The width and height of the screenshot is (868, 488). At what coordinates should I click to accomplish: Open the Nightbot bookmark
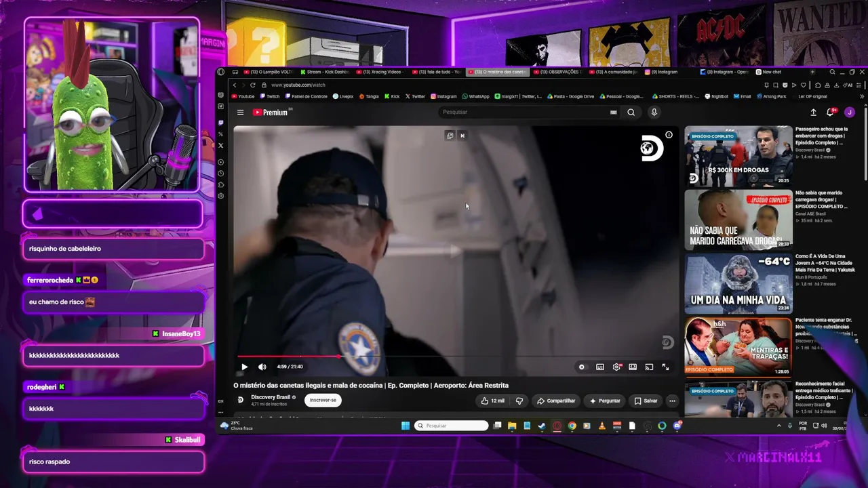(x=716, y=96)
